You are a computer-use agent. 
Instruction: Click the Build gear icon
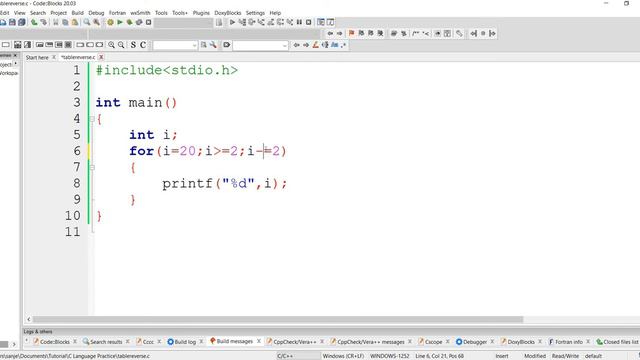[x=110, y=22]
